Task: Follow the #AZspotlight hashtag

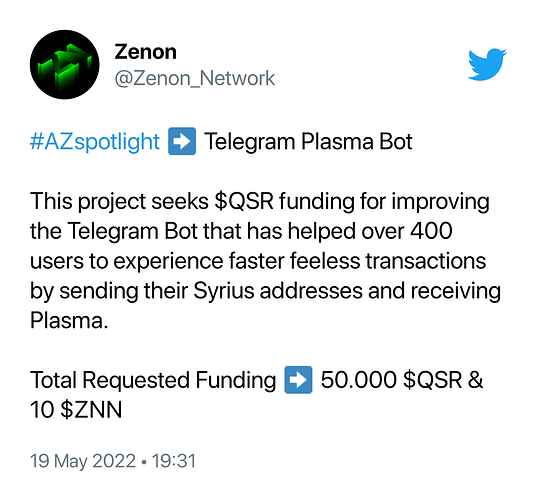Action: click(95, 141)
